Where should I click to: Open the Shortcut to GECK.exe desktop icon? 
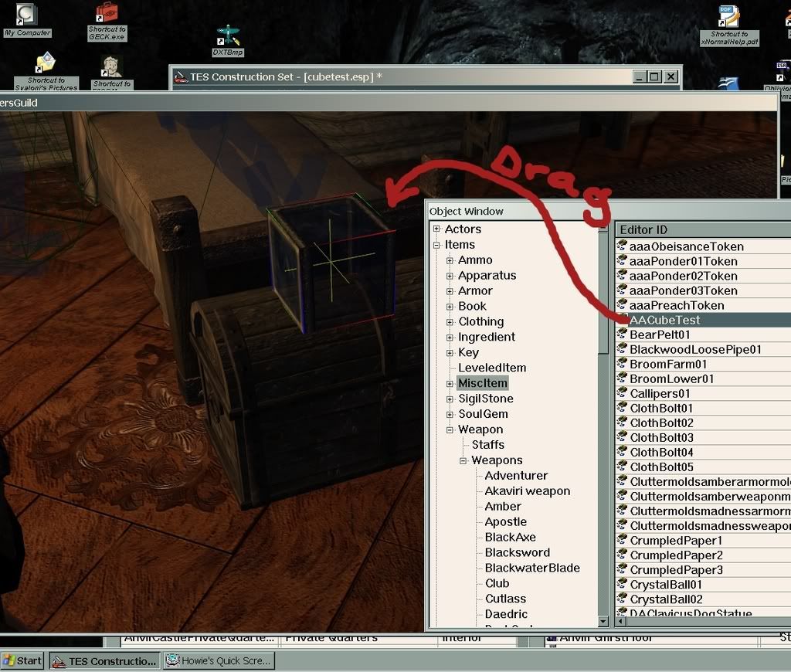(107, 21)
